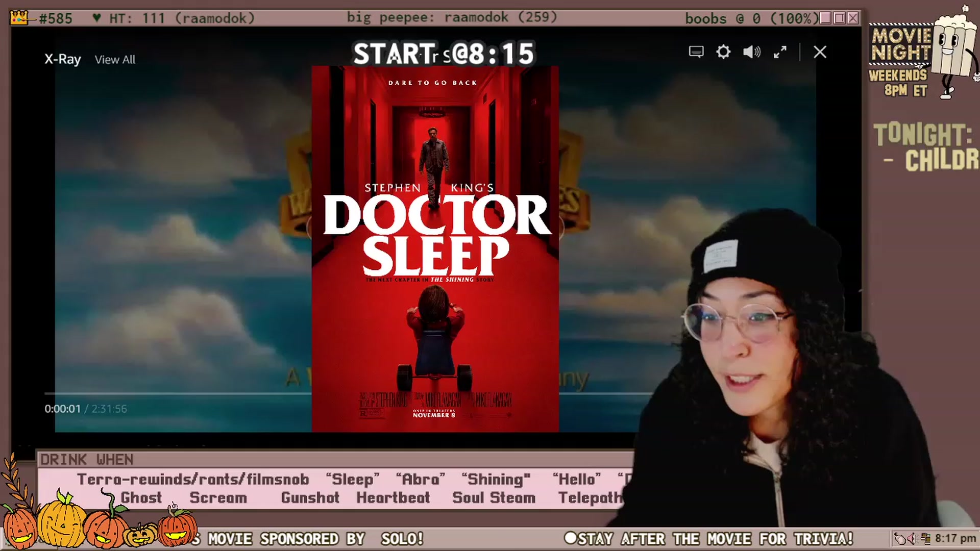
Task: Click the "Abra" drink rule
Action: [421, 480]
